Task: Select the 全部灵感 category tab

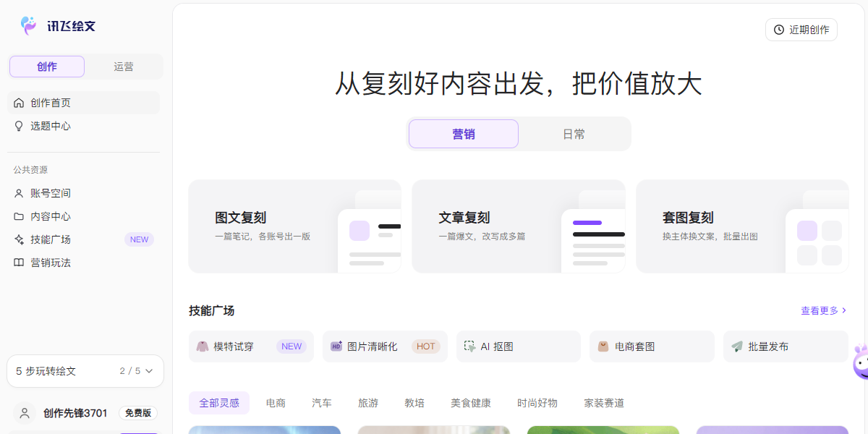Action: (x=219, y=403)
